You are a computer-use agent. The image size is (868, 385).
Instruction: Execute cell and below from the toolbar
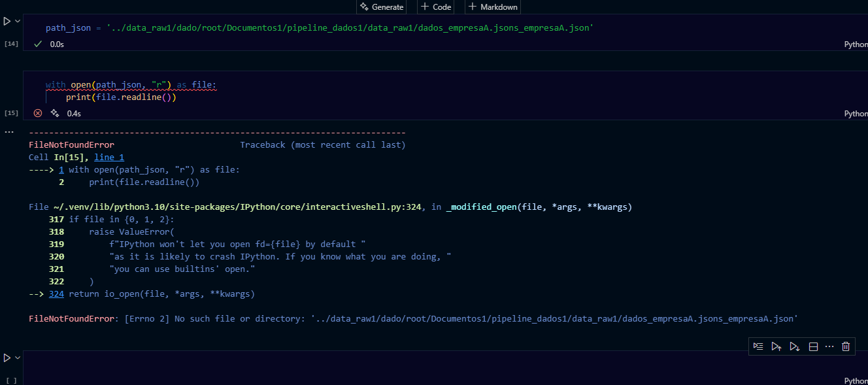click(795, 346)
